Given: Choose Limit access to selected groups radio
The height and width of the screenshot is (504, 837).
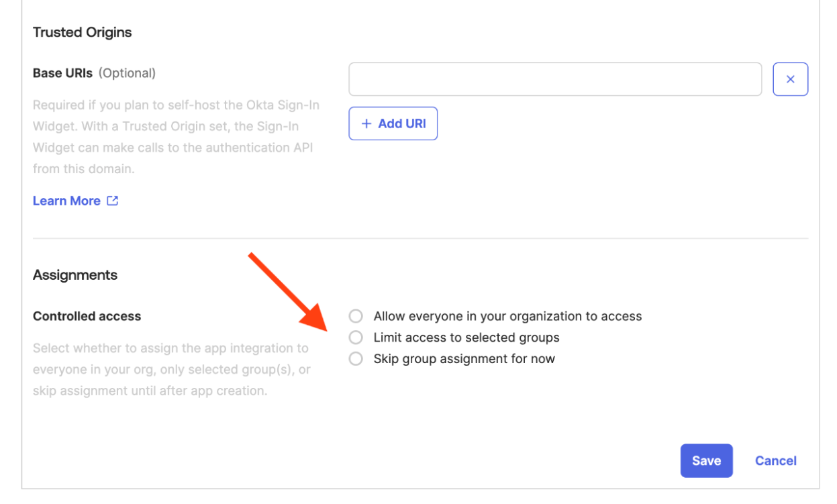Looking at the screenshot, I should 356,337.
